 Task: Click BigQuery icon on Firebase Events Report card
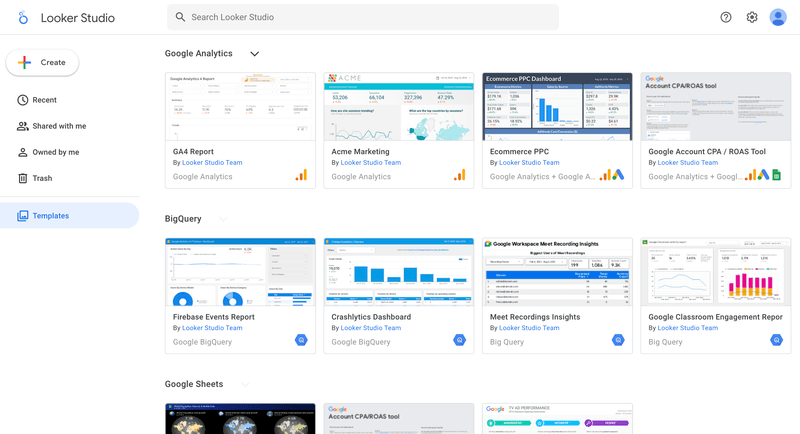301,340
